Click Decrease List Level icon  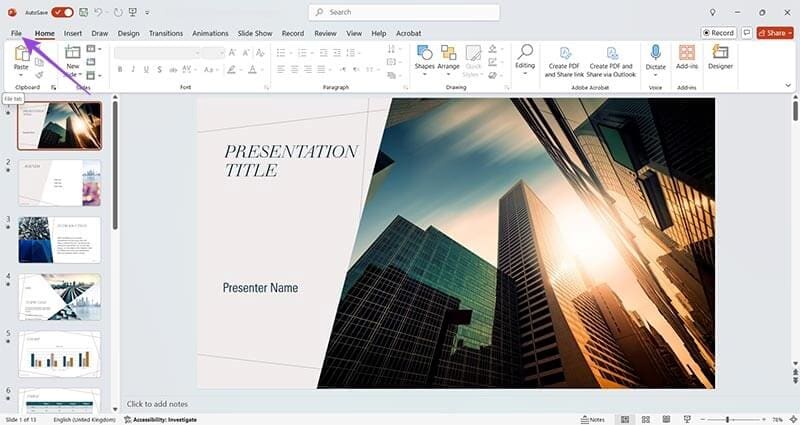click(x=323, y=53)
